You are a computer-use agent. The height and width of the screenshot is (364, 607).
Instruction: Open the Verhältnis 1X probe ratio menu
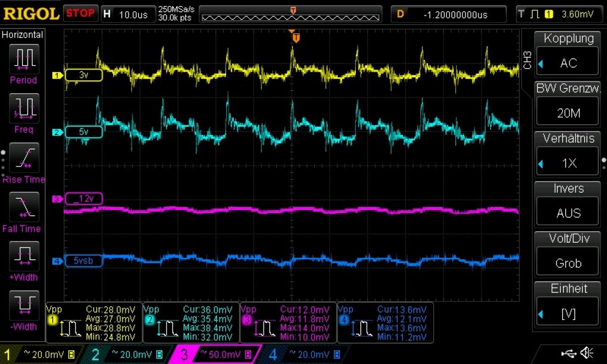(568, 153)
